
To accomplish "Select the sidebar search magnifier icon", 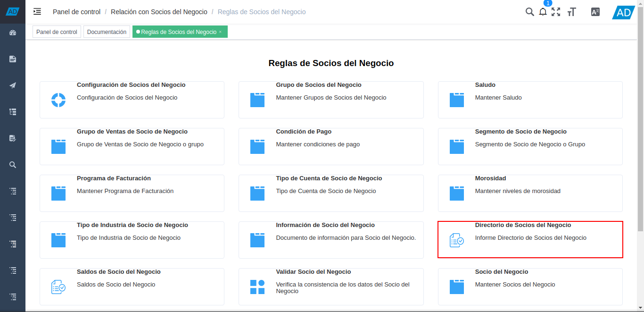I will (12, 165).
